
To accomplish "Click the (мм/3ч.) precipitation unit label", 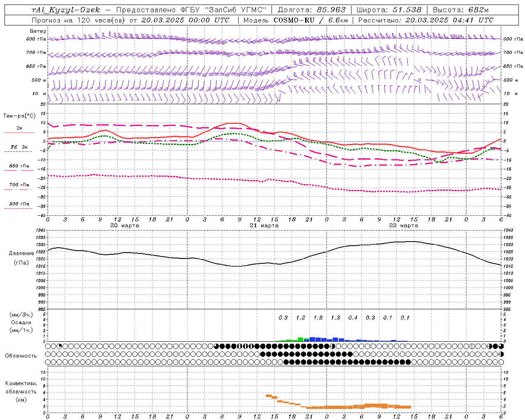I will click(x=21, y=315).
